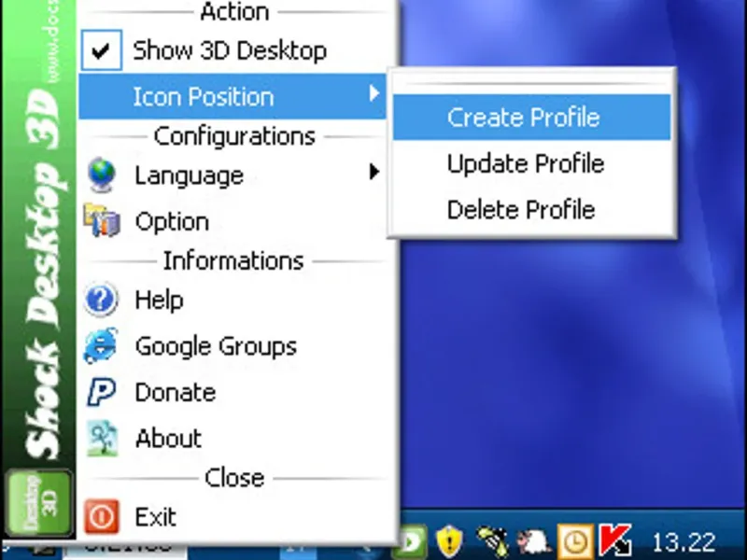Viewport: 747px width, 560px height.
Task: Choose Delete Profile
Action: coord(521,210)
